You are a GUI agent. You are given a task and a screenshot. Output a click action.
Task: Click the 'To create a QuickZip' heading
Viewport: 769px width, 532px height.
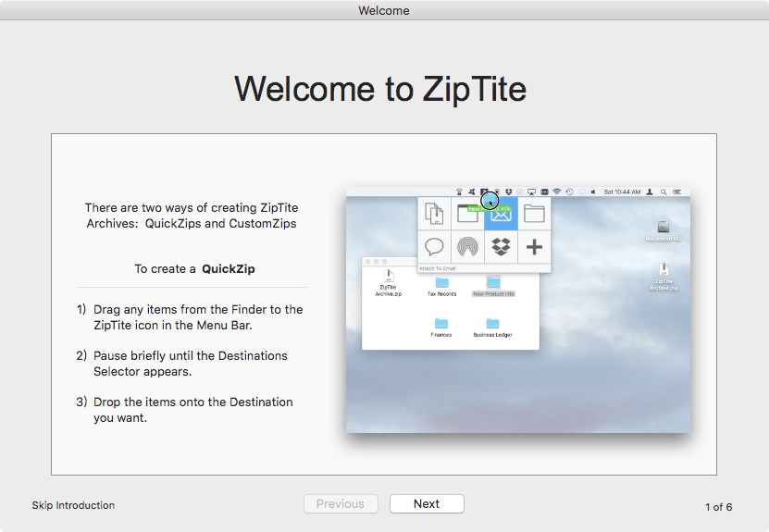tap(194, 268)
